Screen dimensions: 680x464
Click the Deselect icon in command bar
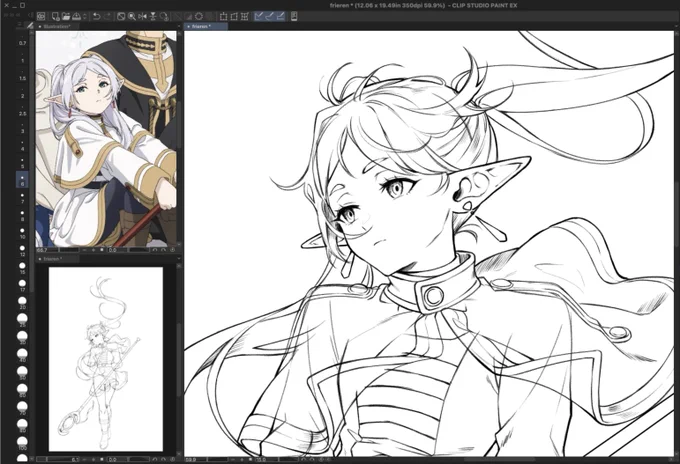tap(177, 16)
